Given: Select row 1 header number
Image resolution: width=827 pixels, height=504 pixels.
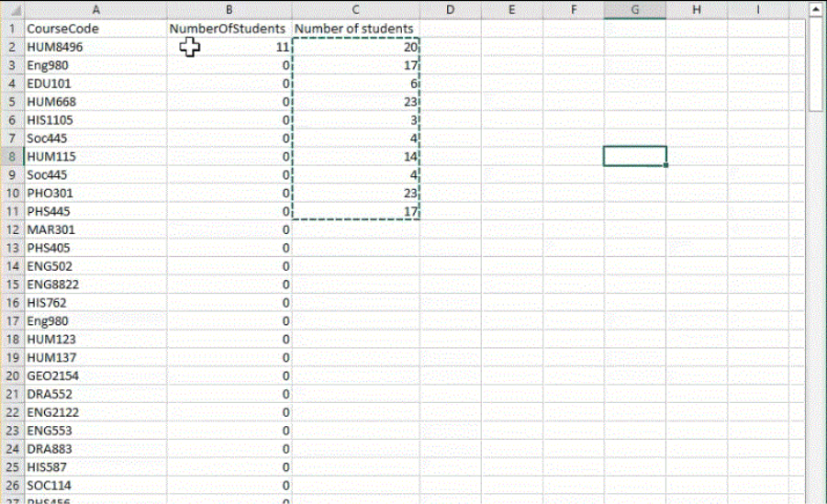Looking at the screenshot, I should 12,28.
